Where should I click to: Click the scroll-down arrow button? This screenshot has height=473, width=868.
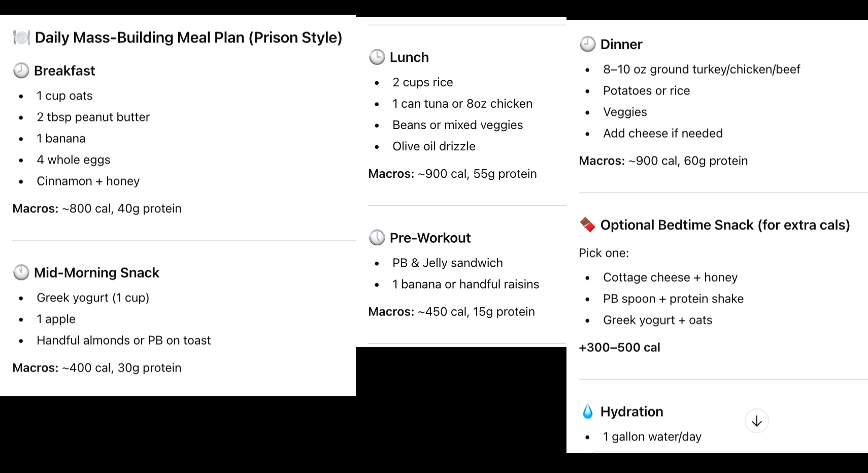[756, 421]
